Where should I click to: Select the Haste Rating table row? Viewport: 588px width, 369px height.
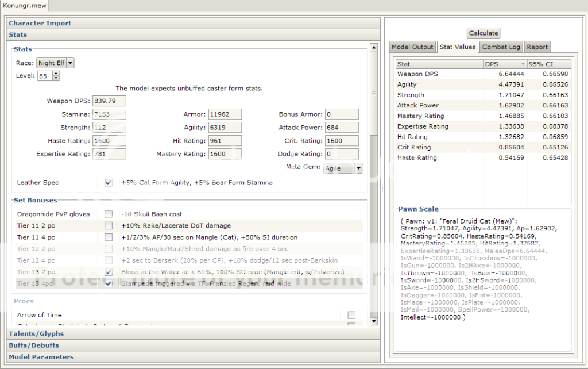(483, 158)
